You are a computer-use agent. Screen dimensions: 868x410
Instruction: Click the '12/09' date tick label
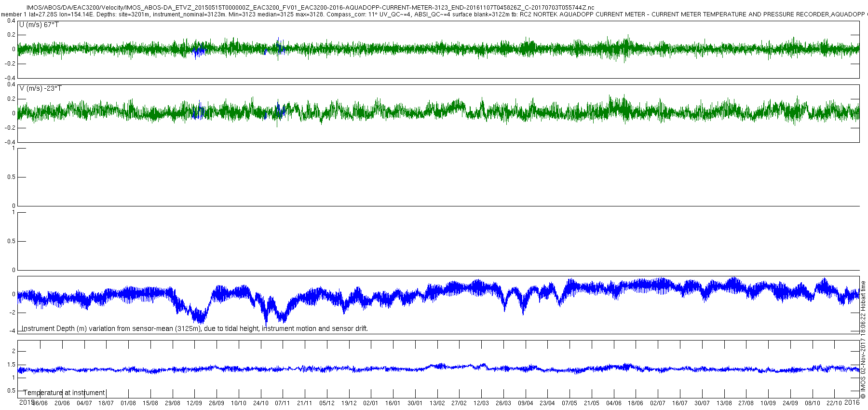(x=194, y=403)
